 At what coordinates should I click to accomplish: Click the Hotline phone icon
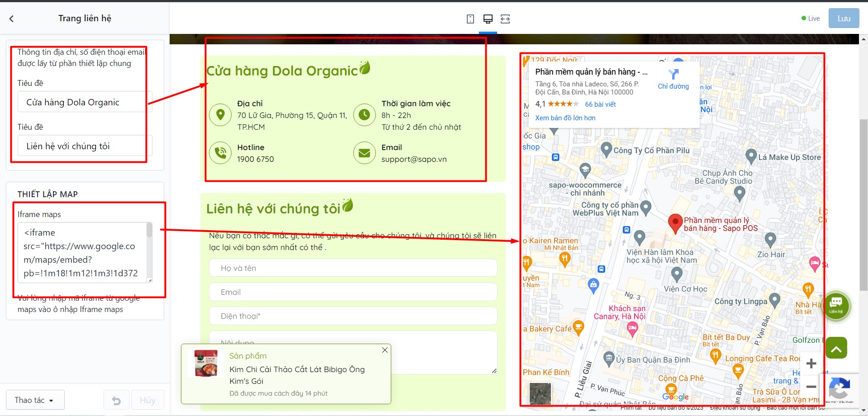pyautogui.click(x=220, y=153)
